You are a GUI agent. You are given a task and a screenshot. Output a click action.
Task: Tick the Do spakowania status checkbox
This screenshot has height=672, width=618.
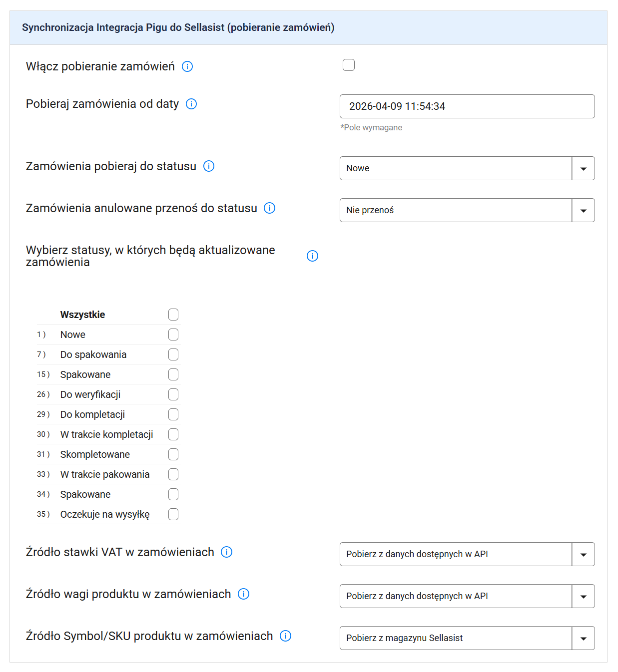click(x=173, y=354)
